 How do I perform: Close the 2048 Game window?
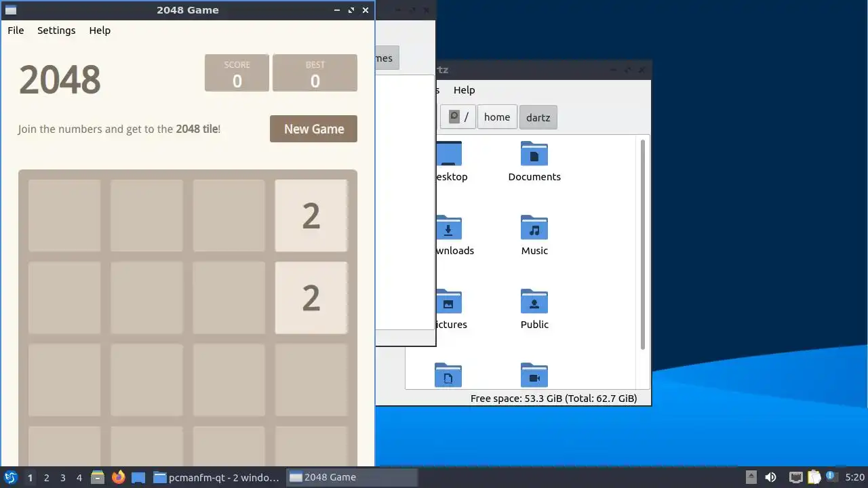click(x=366, y=10)
